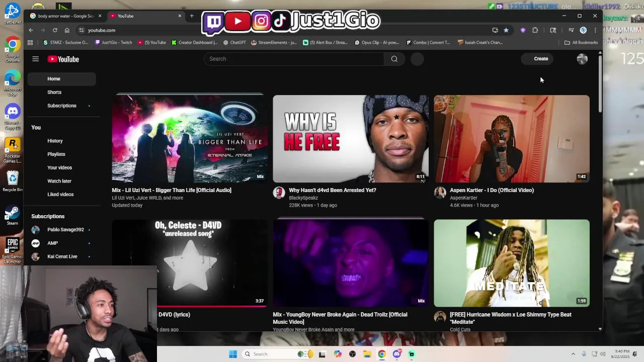Open Rockstar Games Launcher desktop icon
This screenshot has height=362, width=644.
point(13,151)
